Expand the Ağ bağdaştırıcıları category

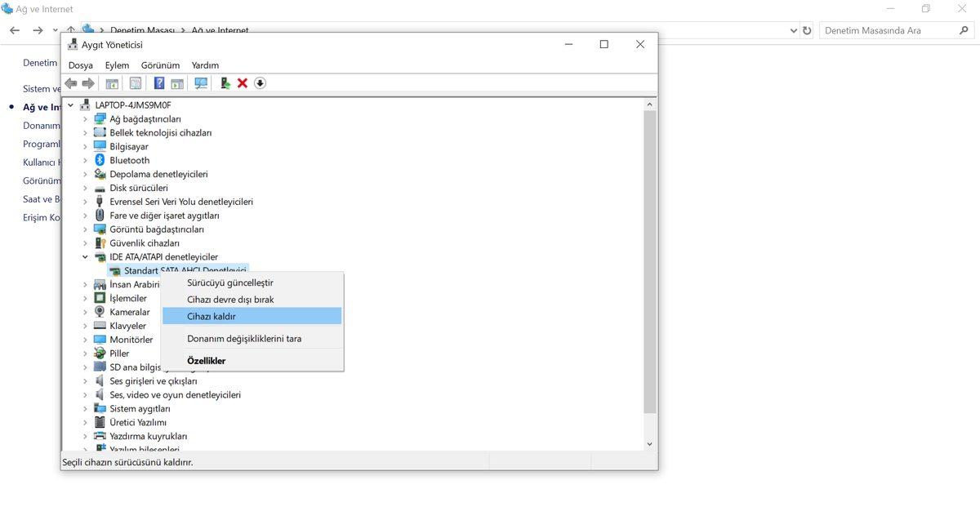(x=85, y=118)
